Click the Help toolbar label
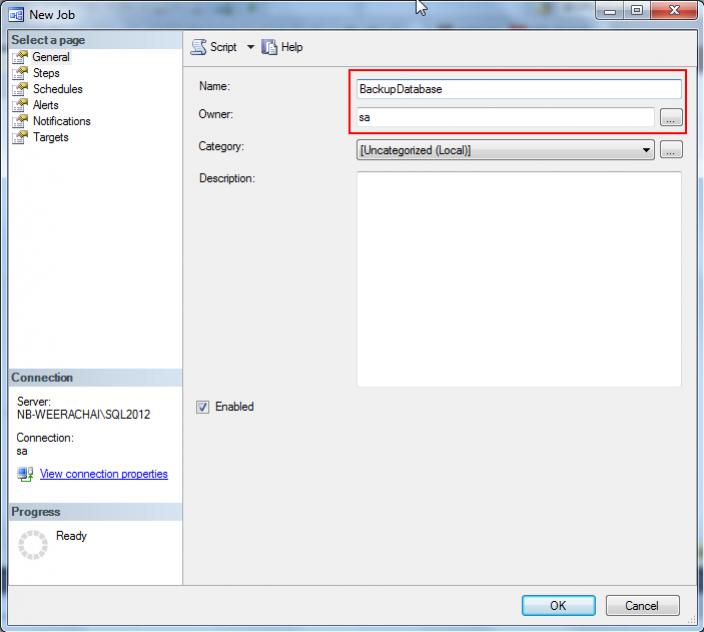Screen dimensions: 704x632 pyautogui.click(x=292, y=47)
